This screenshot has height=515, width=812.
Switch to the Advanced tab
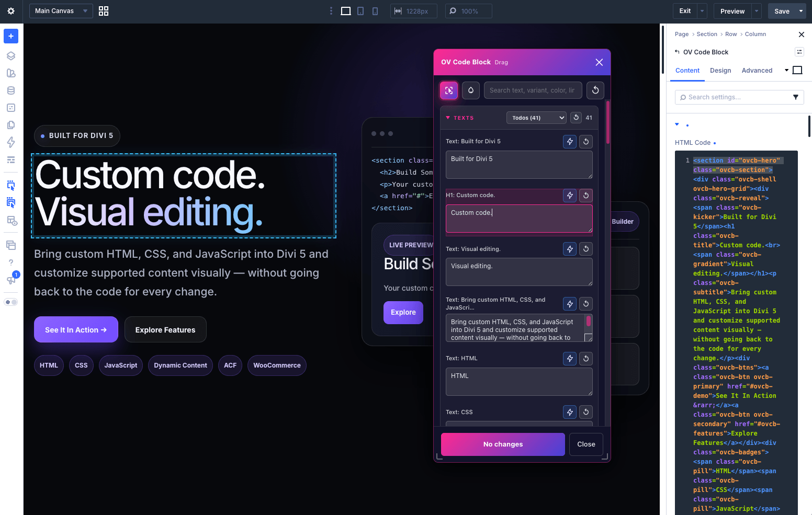[x=757, y=71]
